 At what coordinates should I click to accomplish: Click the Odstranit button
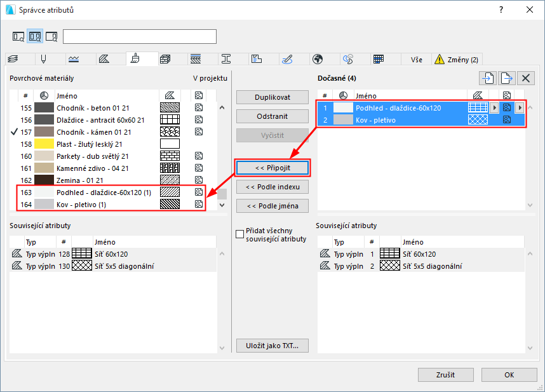[272, 116]
